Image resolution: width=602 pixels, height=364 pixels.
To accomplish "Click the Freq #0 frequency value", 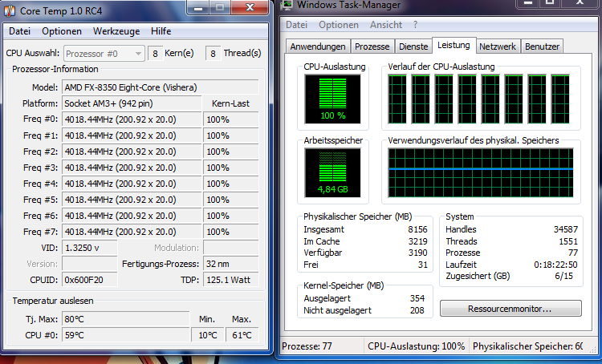I will pos(132,119).
